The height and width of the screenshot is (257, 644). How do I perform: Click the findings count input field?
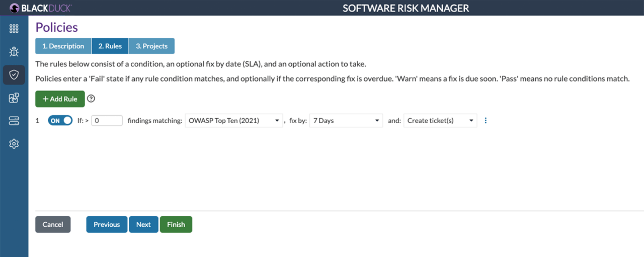(107, 121)
